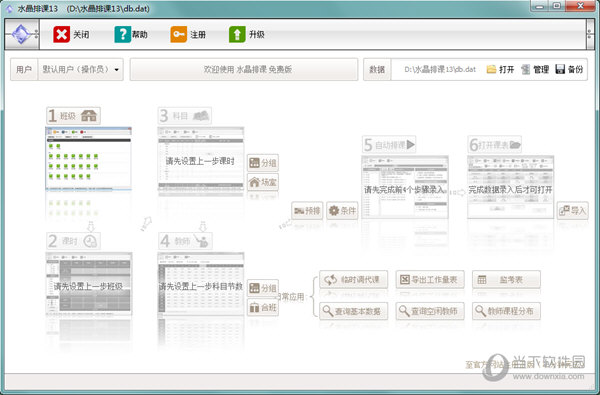
Task: Open step 4 教师 teacher setup
Action: [185, 241]
